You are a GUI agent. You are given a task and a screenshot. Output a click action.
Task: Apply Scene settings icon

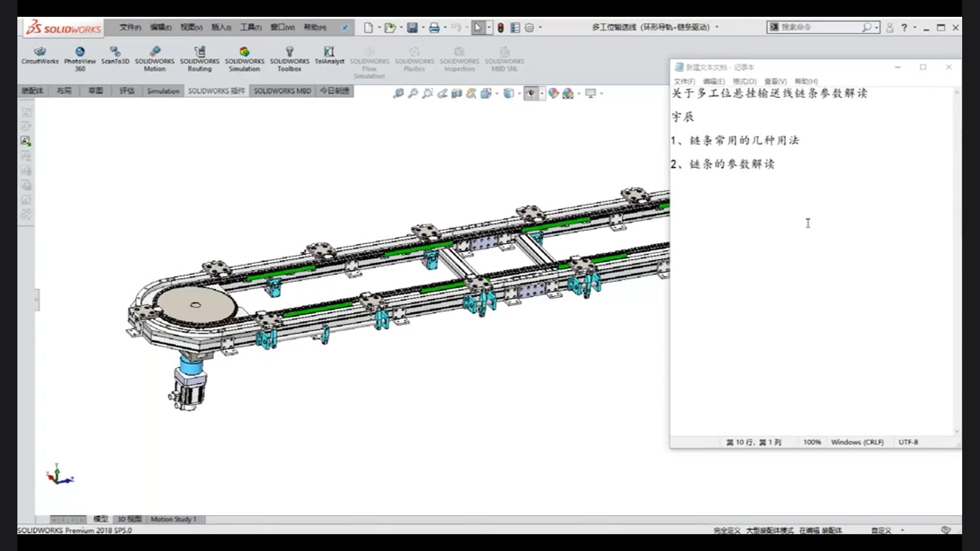click(568, 93)
